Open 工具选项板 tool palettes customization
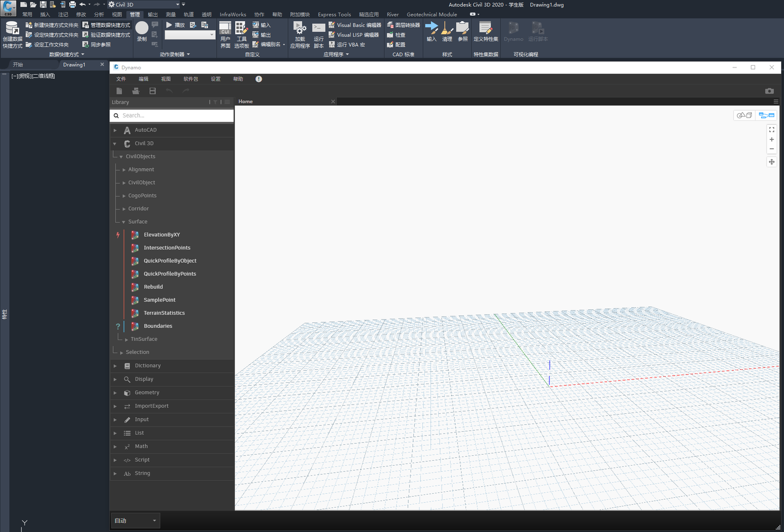Image resolution: width=784 pixels, height=532 pixels. coord(242,35)
